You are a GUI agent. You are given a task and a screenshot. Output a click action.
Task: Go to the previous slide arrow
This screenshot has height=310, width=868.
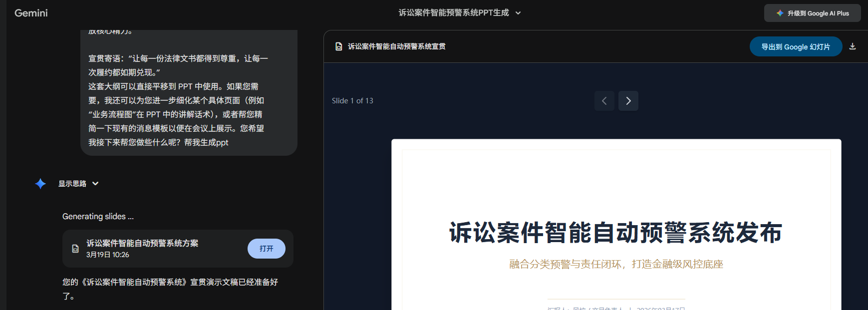click(604, 101)
